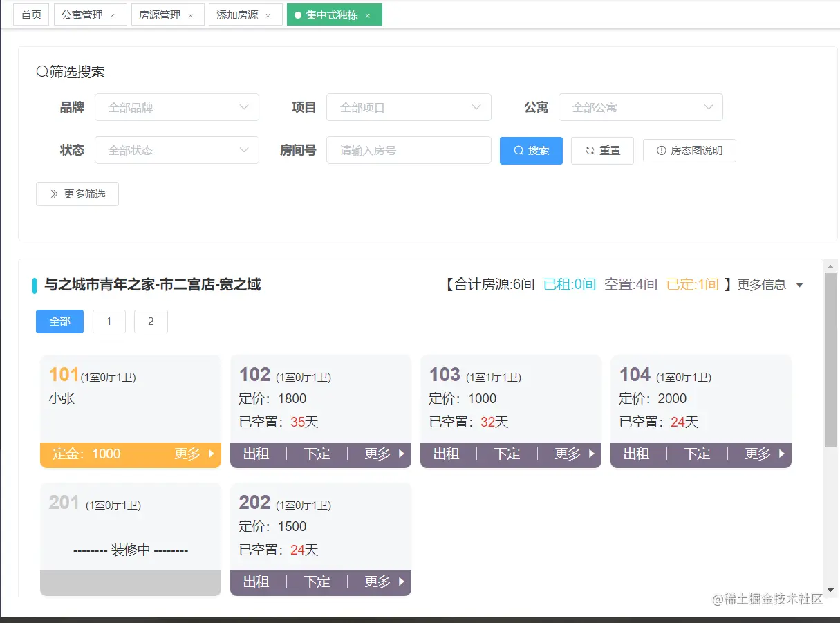The width and height of the screenshot is (840, 623).
Task: Click the 筛选搜索 magnifier icon
Action: pos(42,72)
